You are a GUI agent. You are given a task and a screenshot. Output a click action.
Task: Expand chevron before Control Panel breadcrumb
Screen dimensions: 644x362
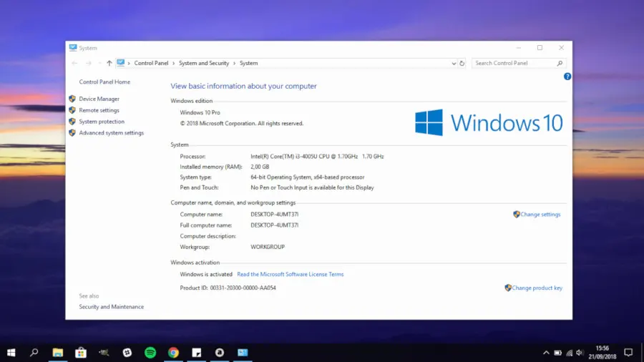coord(129,63)
